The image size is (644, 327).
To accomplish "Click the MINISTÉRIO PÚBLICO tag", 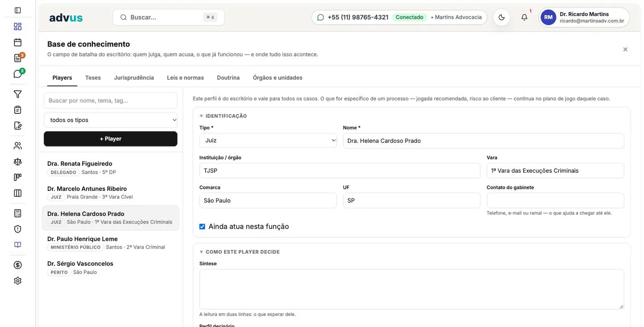I will coord(75,247).
